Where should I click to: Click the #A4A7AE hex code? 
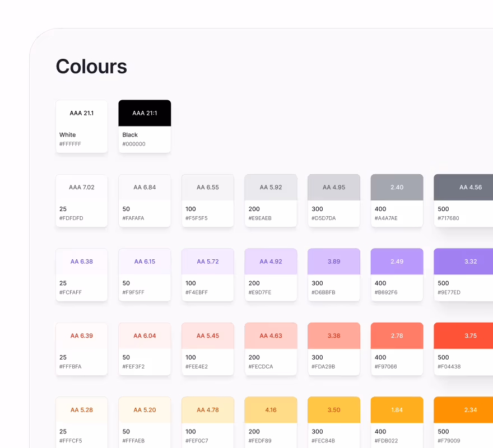point(386,218)
